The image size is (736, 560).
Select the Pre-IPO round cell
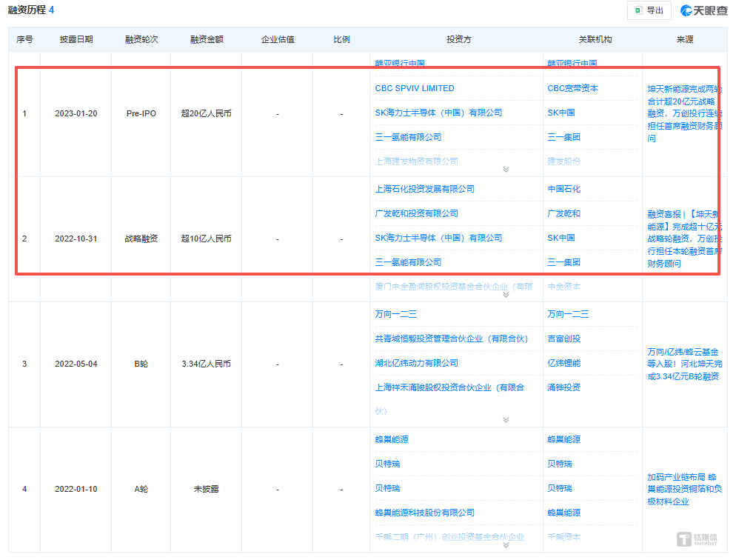[x=141, y=113]
